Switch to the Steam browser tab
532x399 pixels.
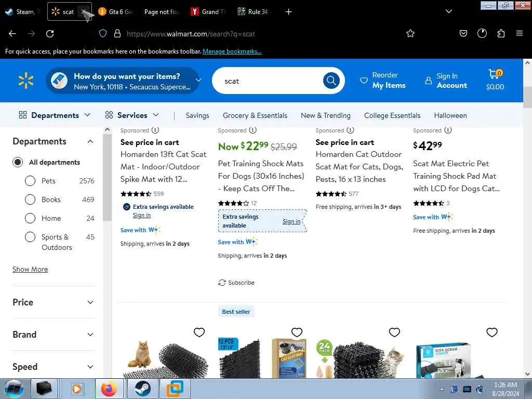(22, 12)
